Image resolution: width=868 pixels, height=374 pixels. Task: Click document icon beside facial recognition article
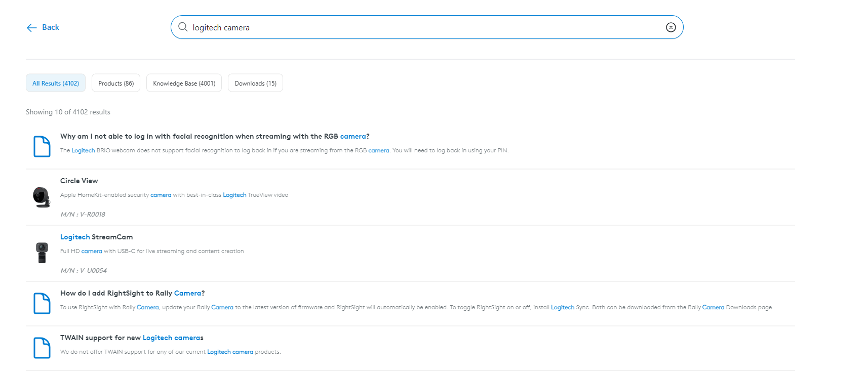42,147
